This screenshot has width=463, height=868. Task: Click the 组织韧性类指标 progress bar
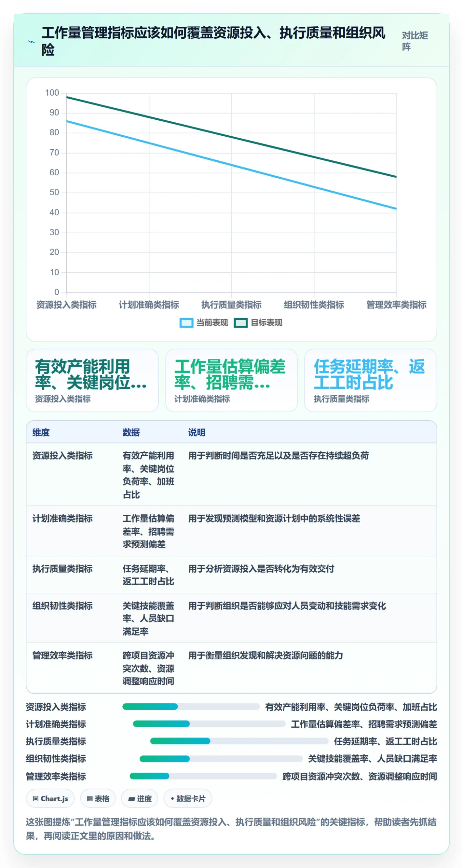pos(221,758)
